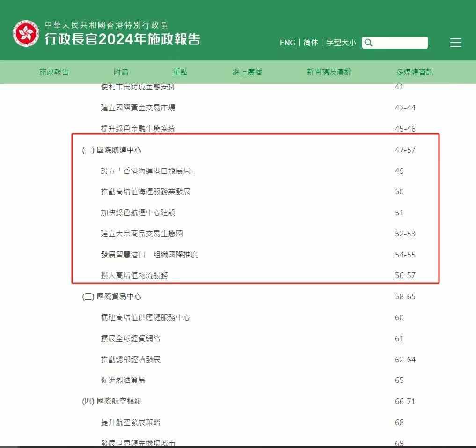
Task: Click the Hong Kong bauhinia emblem logo
Action: pyautogui.click(x=26, y=33)
